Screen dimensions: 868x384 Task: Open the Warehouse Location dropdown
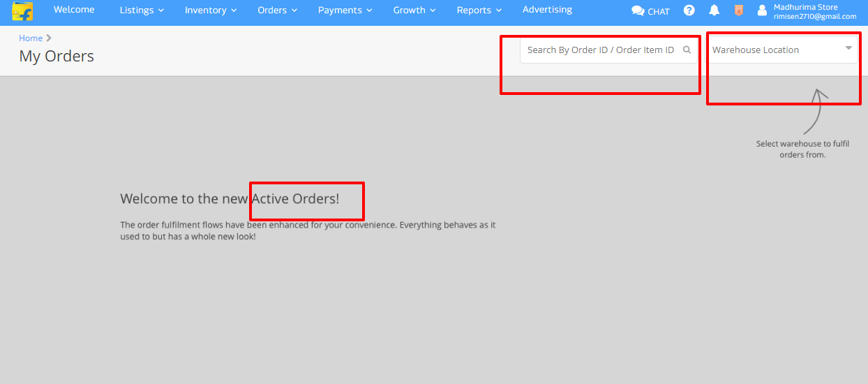783,50
